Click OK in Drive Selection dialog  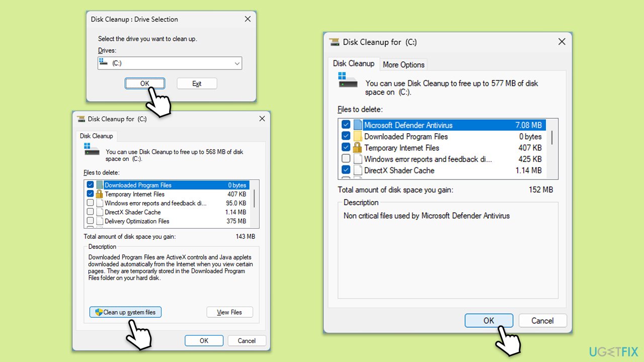click(x=145, y=83)
